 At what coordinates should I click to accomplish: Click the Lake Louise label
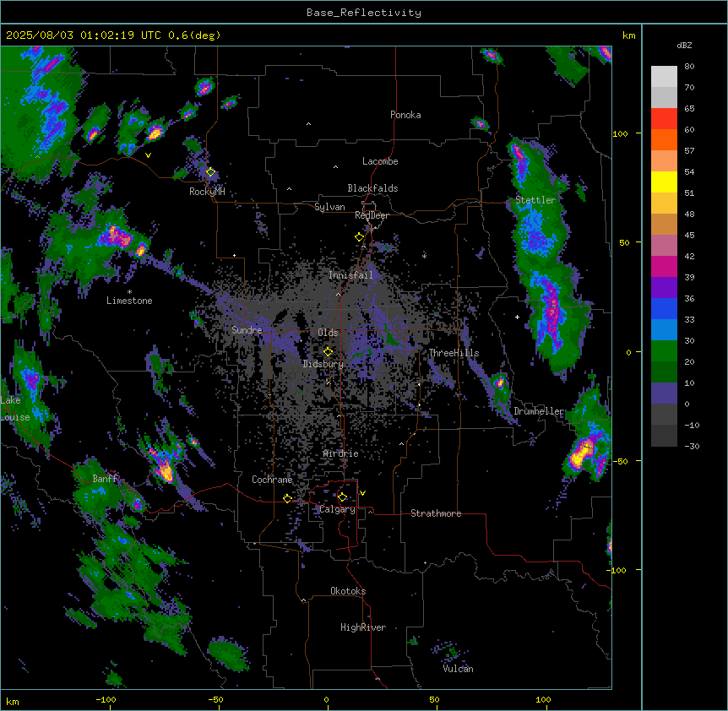click(15, 409)
